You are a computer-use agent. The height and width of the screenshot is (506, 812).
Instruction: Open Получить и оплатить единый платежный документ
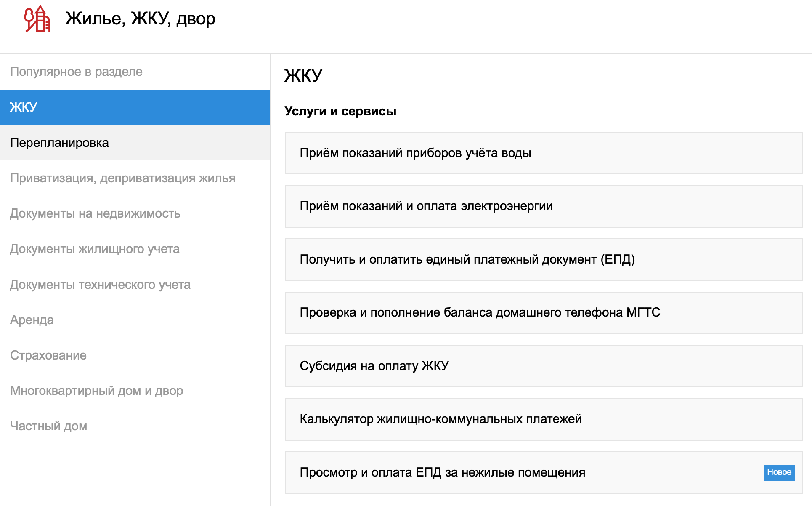coord(544,259)
